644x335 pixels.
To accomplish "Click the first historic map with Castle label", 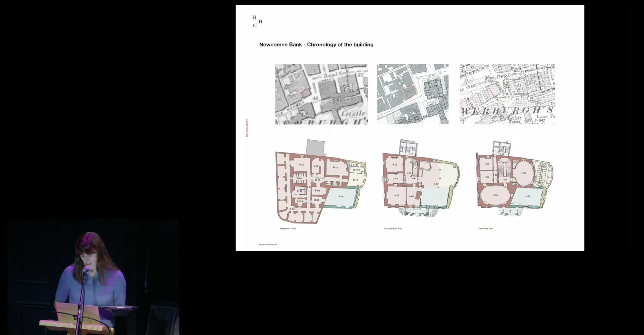I will tap(321, 94).
